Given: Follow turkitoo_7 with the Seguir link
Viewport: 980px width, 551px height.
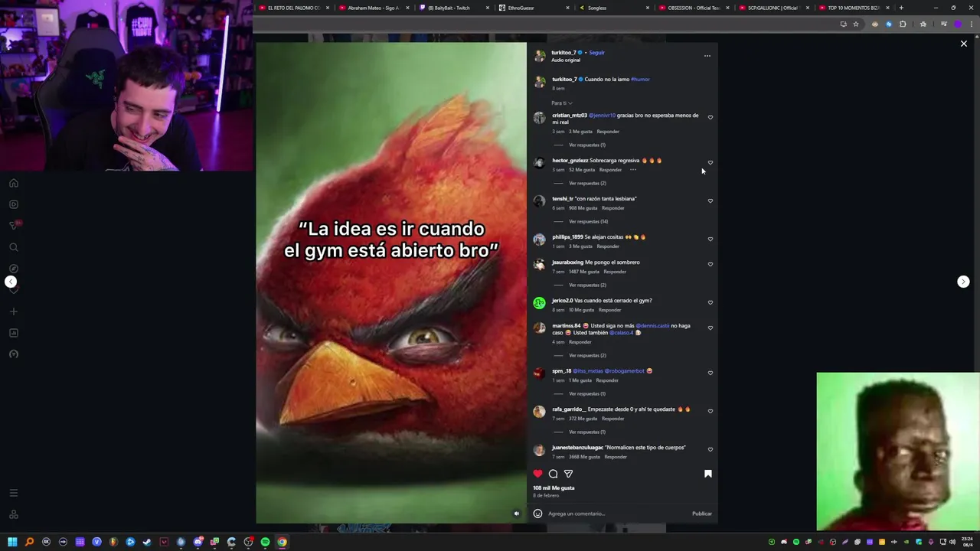Looking at the screenshot, I should 596,53.
